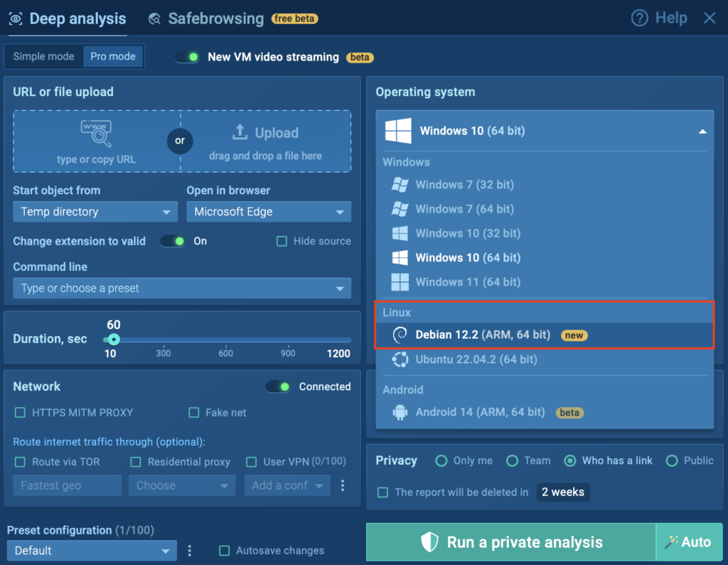The image size is (728, 565).
Task: Expand the Open in browser dropdown
Action: click(268, 212)
